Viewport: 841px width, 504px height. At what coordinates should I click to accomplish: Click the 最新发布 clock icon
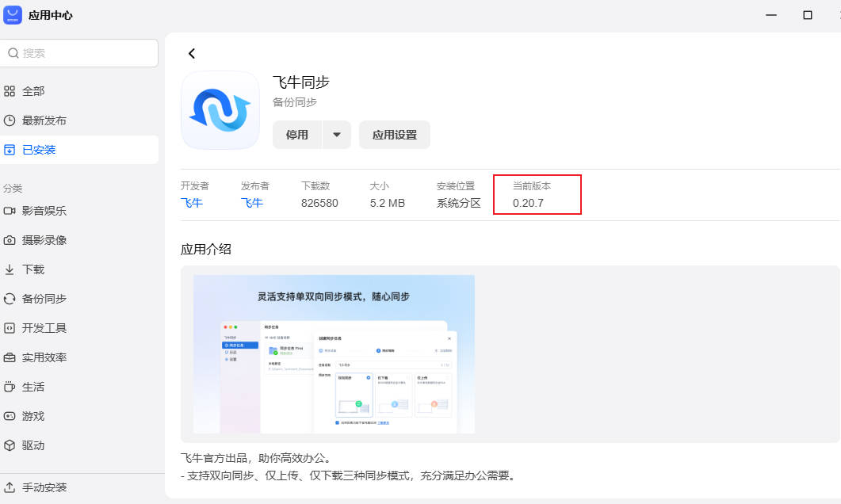[x=10, y=120]
